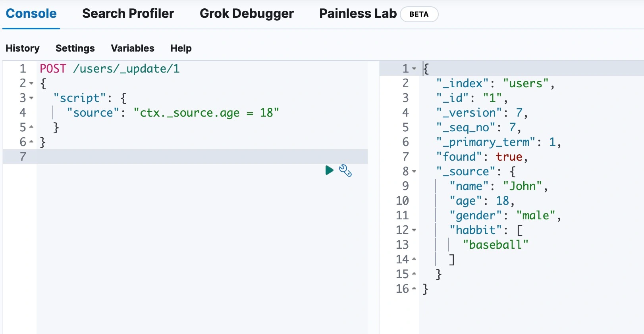The height and width of the screenshot is (334, 644).
Task: Collapse response root object on line 1
Action: tap(414, 69)
